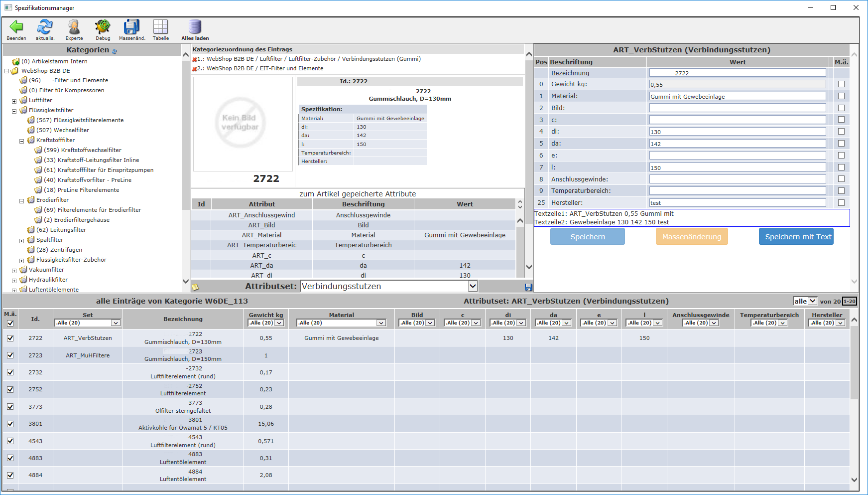Toggle the select-all M.ä. header checkbox
This screenshot has width=868, height=495.
click(x=10, y=323)
